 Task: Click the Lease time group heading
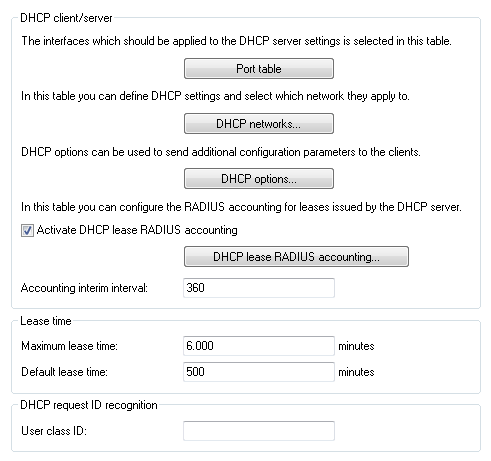tap(46, 321)
